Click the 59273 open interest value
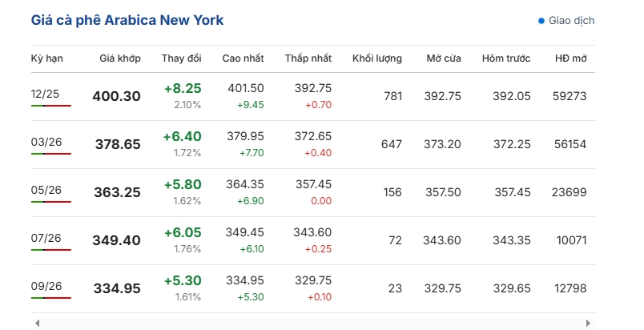 570,96
